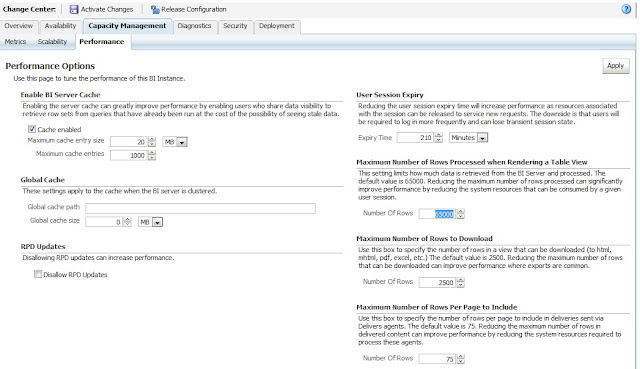Open the Expiry Time Minutes dropdown
Image resolution: width=640 pixels, height=369 pixels.
click(468, 138)
